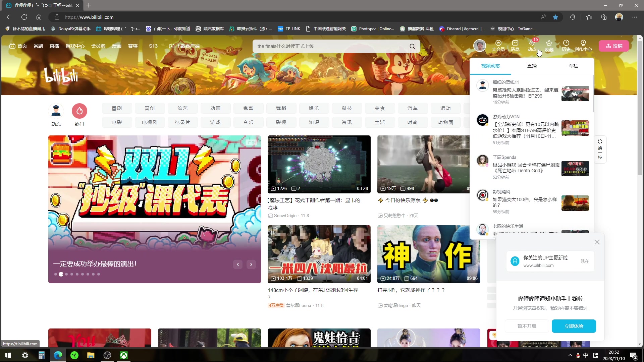Viewport: 644px width, 362px height.
Task: Open 首页 in the top navigation
Action: [18, 46]
